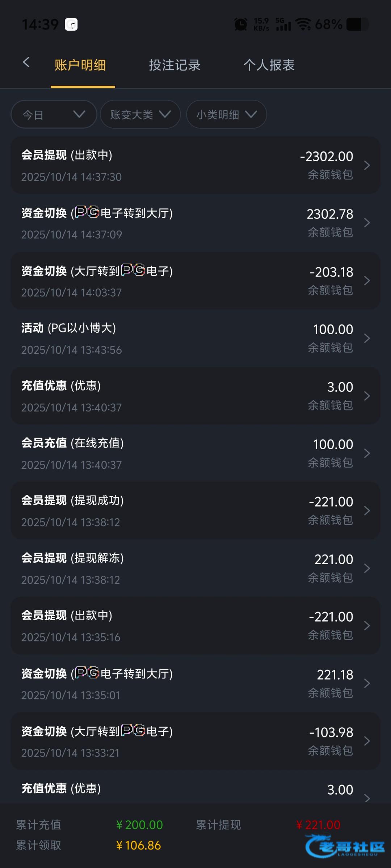Switch to the 投注记录 tab
This screenshot has height=868, width=391.
pos(175,65)
